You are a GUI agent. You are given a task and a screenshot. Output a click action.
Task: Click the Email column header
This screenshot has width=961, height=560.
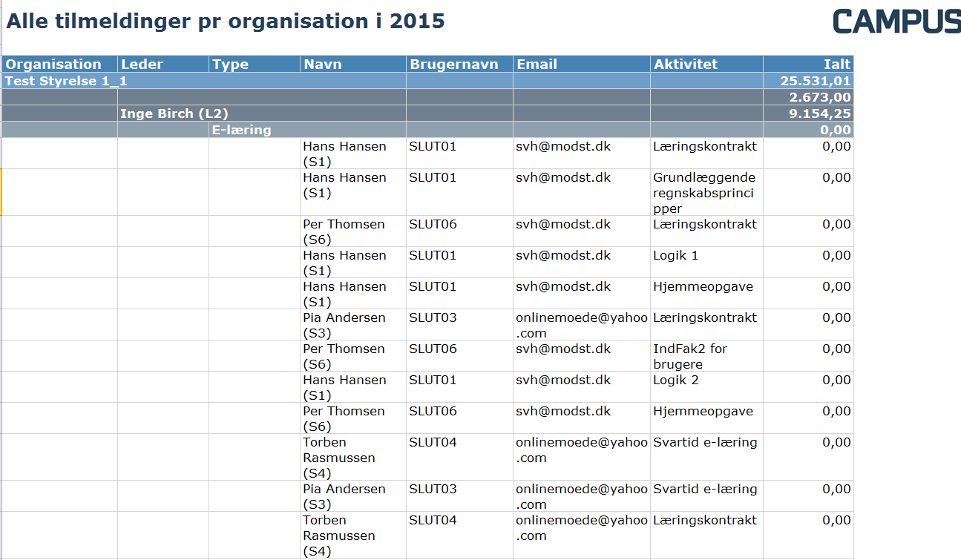tap(582, 64)
